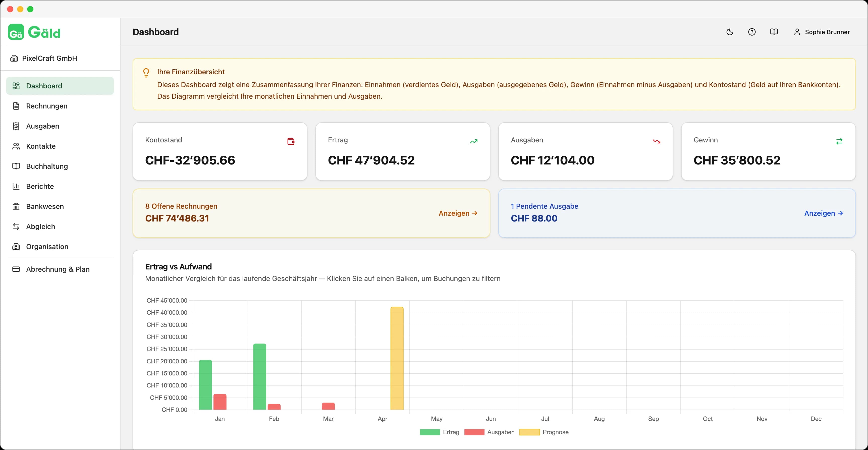Open documentation book icon in header
The image size is (868, 450).
pos(774,32)
